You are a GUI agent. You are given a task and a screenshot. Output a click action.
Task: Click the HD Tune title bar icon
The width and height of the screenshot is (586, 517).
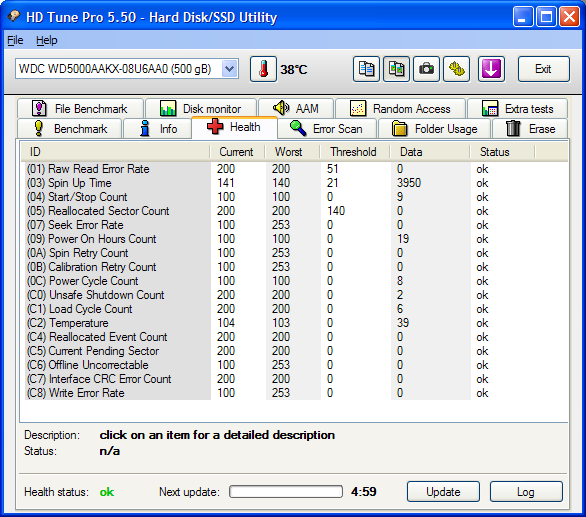click(14, 16)
